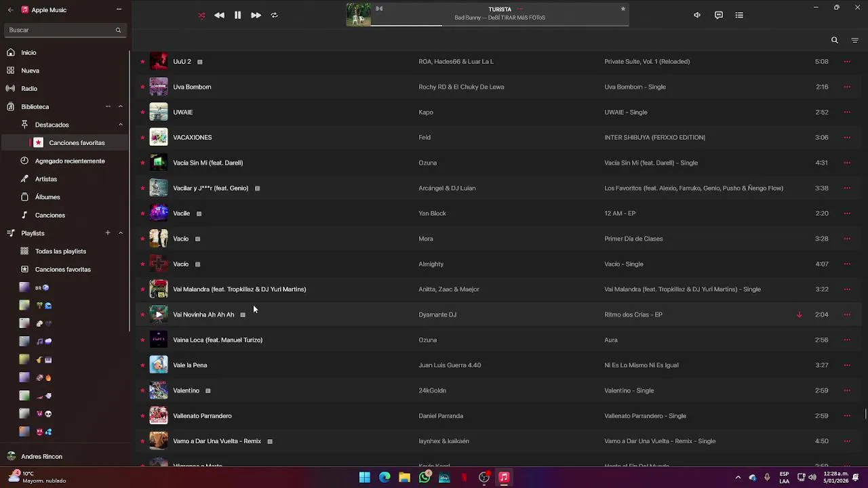This screenshot has width=868, height=488.
Task: Open the weather widget on the taskbar
Action: (37, 477)
